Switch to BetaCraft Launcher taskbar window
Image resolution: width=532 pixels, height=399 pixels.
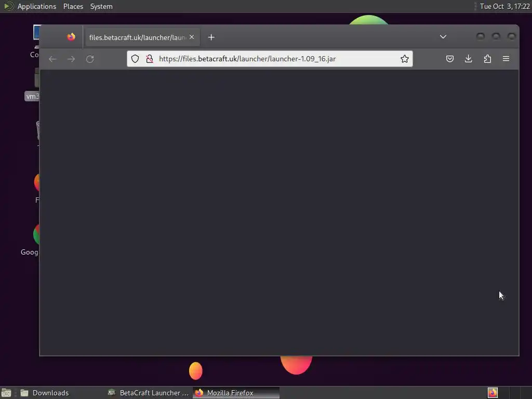click(x=148, y=393)
